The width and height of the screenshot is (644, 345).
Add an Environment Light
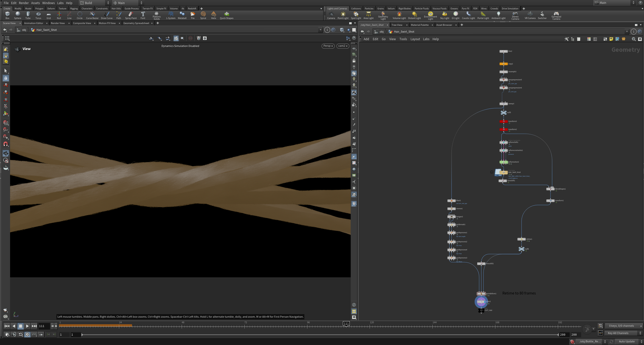430,16
